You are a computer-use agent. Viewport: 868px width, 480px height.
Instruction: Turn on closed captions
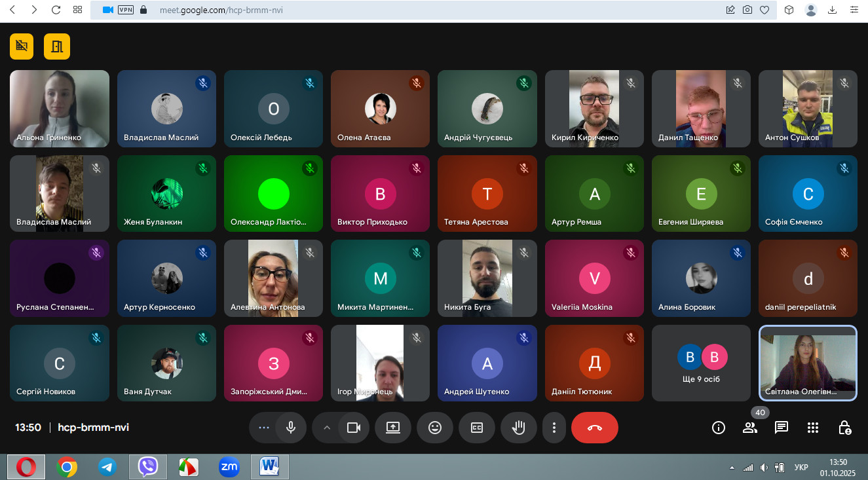pyautogui.click(x=476, y=428)
